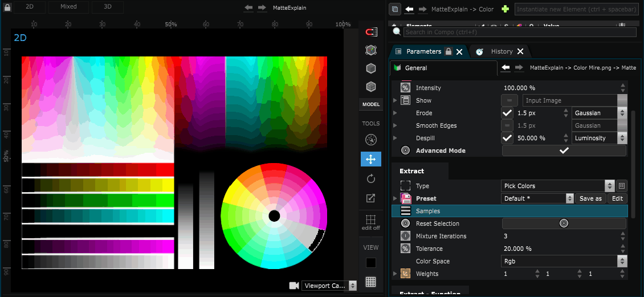Open the Color Space Rgb dropdown
The height and width of the screenshot is (297, 644).
(x=564, y=261)
